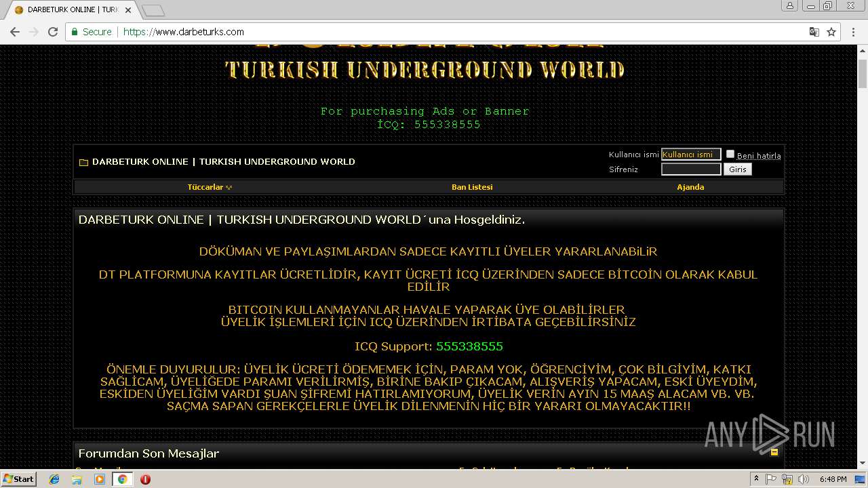This screenshot has height=488, width=868.
Task: Select the 'For purchasing Ads or Banner' text
Action: [425, 111]
